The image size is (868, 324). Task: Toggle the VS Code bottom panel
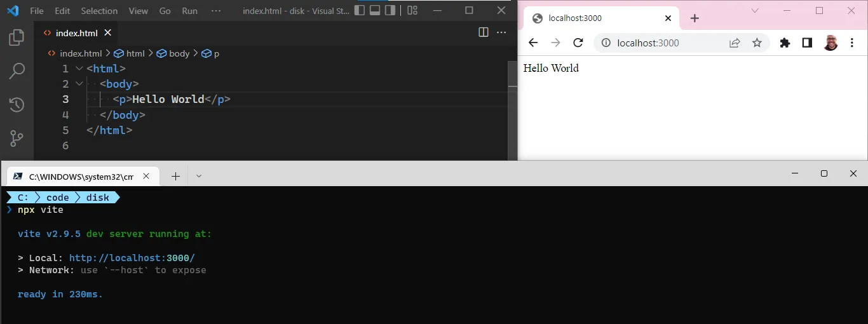375,11
